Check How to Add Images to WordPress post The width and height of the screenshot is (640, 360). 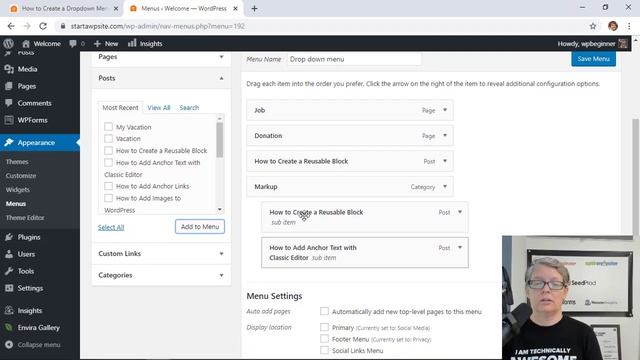(x=108, y=198)
